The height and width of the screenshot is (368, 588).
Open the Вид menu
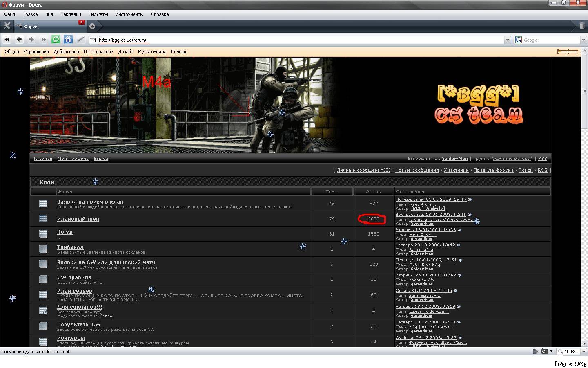tap(49, 14)
